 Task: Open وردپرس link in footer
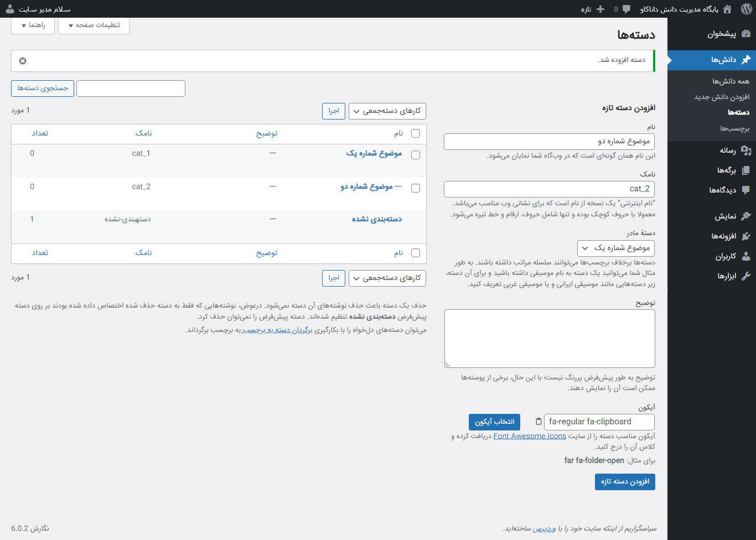coord(544,528)
